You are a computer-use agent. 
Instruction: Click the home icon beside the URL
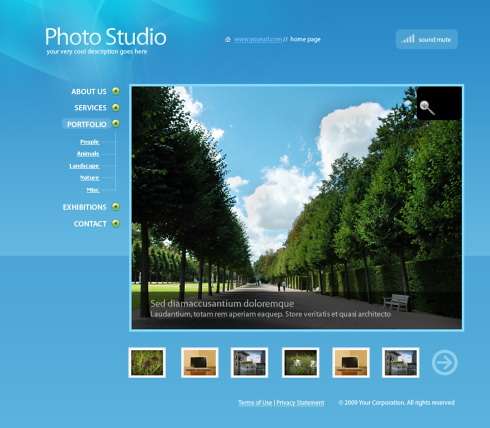[228, 40]
